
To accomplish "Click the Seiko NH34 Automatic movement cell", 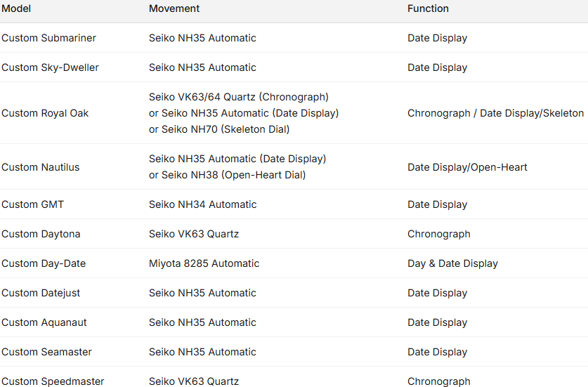I will 202,204.
